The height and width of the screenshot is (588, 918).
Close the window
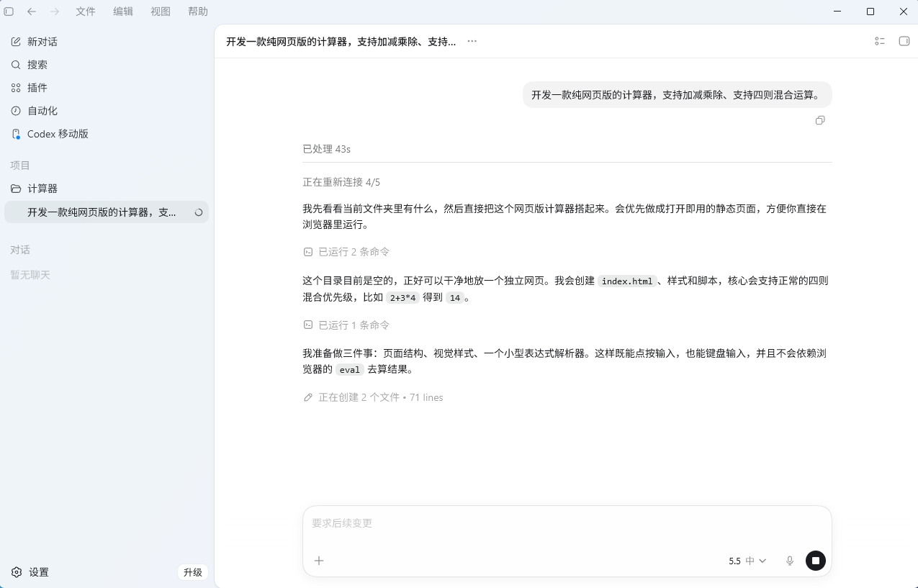coord(904,12)
